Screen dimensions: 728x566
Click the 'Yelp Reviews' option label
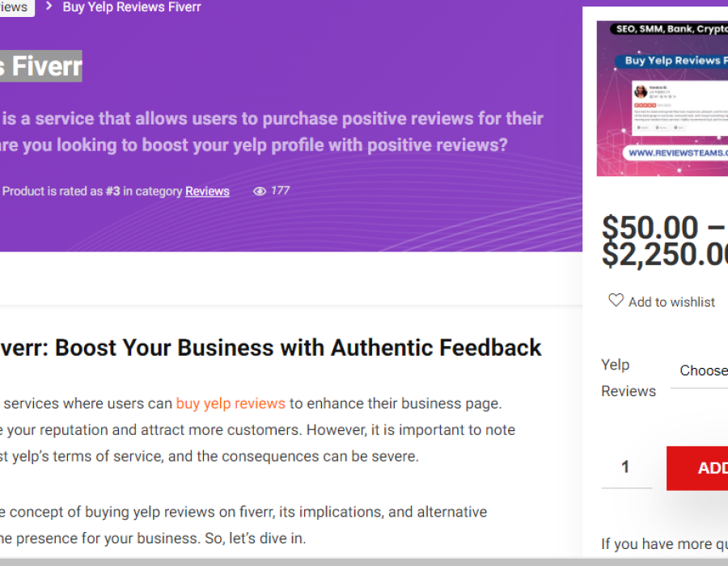point(628,378)
